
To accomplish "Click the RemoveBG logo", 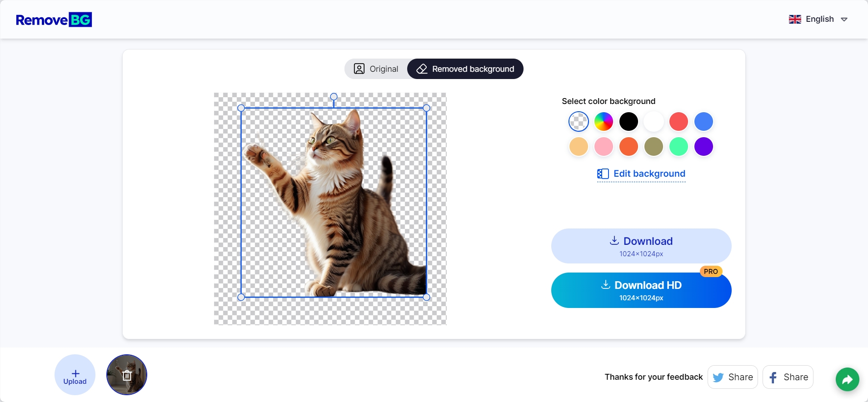I will (54, 20).
